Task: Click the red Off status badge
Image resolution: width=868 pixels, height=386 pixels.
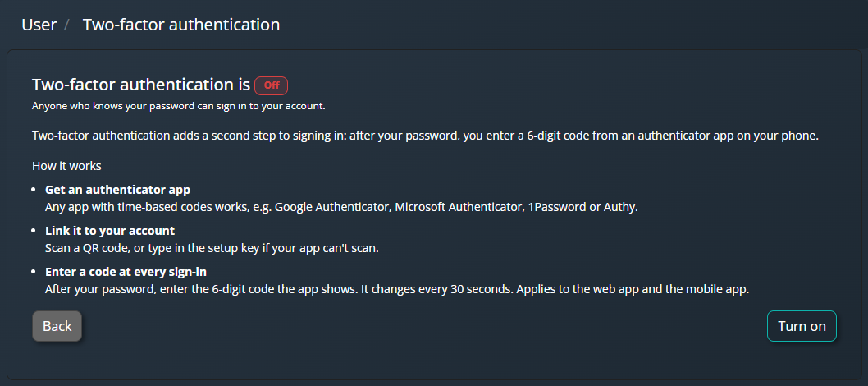Action: point(272,85)
